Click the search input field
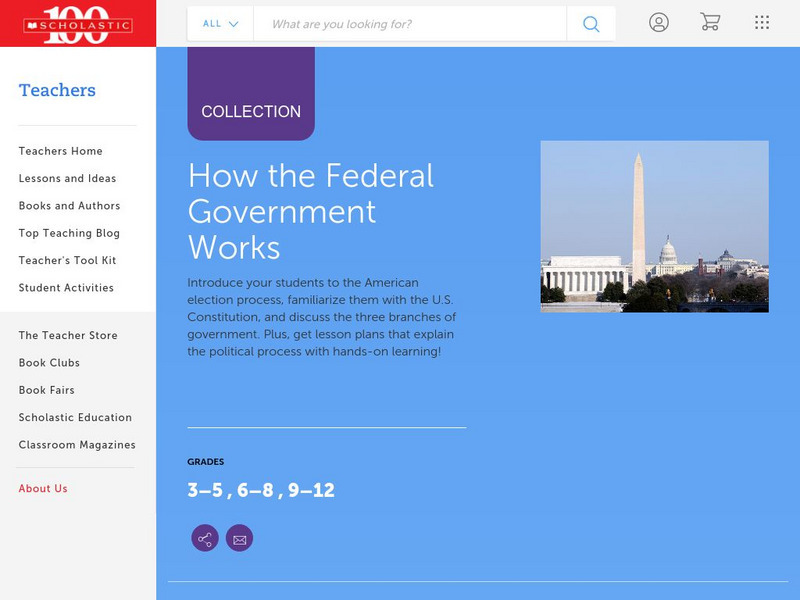 click(400, 23)
